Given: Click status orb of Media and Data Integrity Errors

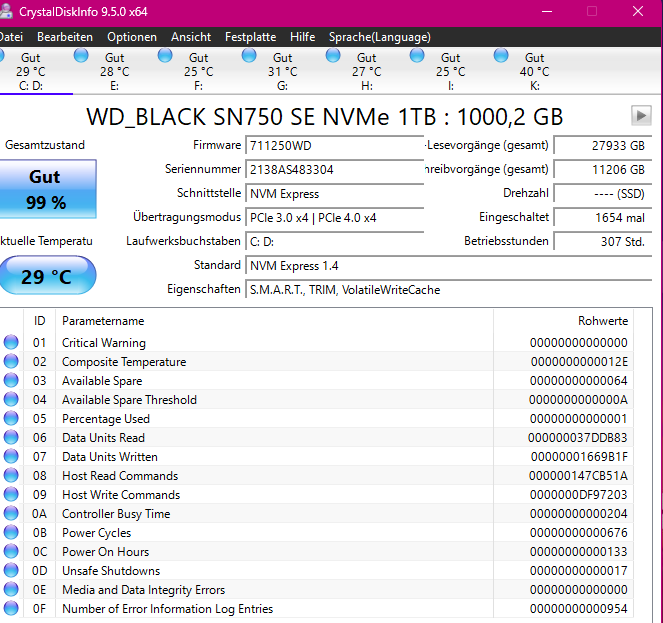Looking at the screenshot, I should coord(11,590).
